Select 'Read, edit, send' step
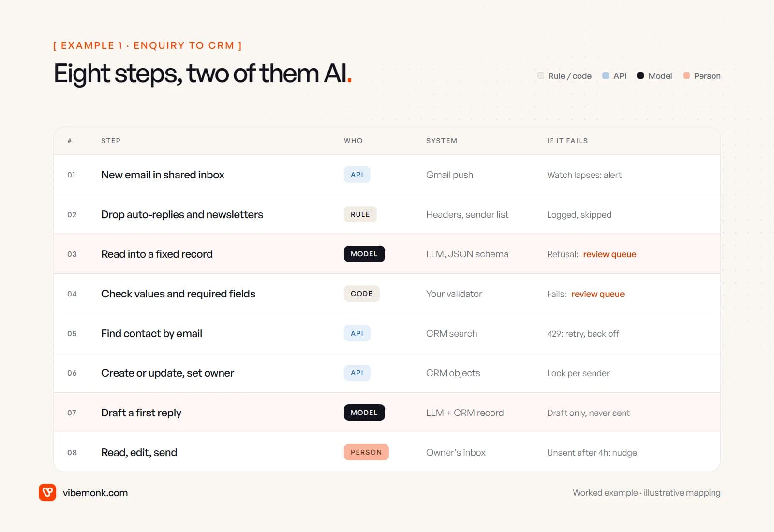The width and height of the screenshot is (774, 532). click(x=139, y=452)
